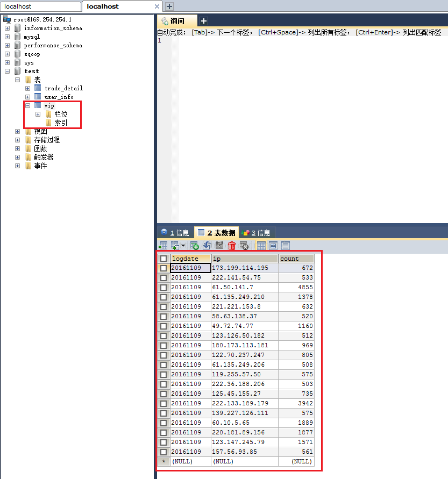The image size is (448, 479).
Task: Click the red delete rows trash icon
Action: coord(232,245)
